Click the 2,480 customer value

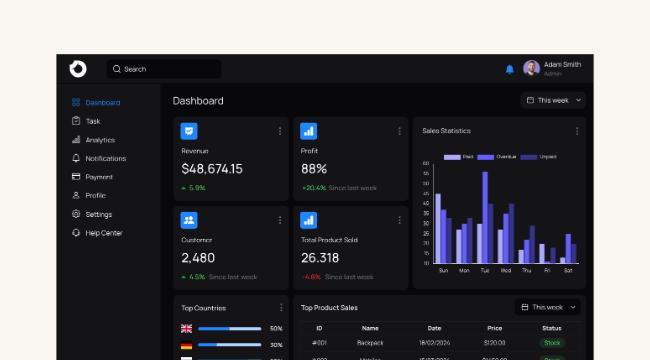pyautogui.click(x=198, y=258)
